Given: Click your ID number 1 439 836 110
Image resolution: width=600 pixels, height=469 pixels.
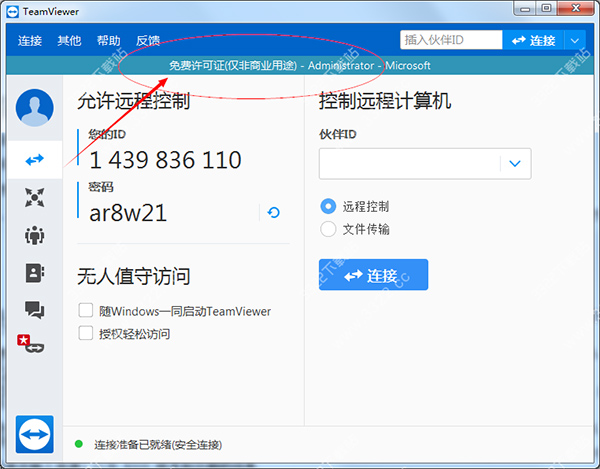Looking at the screenshot, I should pos(165,160).
